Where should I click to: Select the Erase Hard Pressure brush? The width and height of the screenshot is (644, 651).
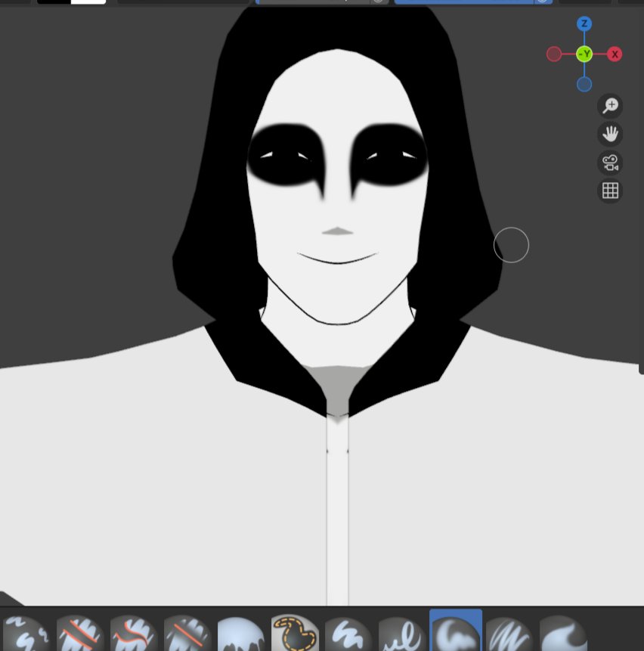click(133, 632)
